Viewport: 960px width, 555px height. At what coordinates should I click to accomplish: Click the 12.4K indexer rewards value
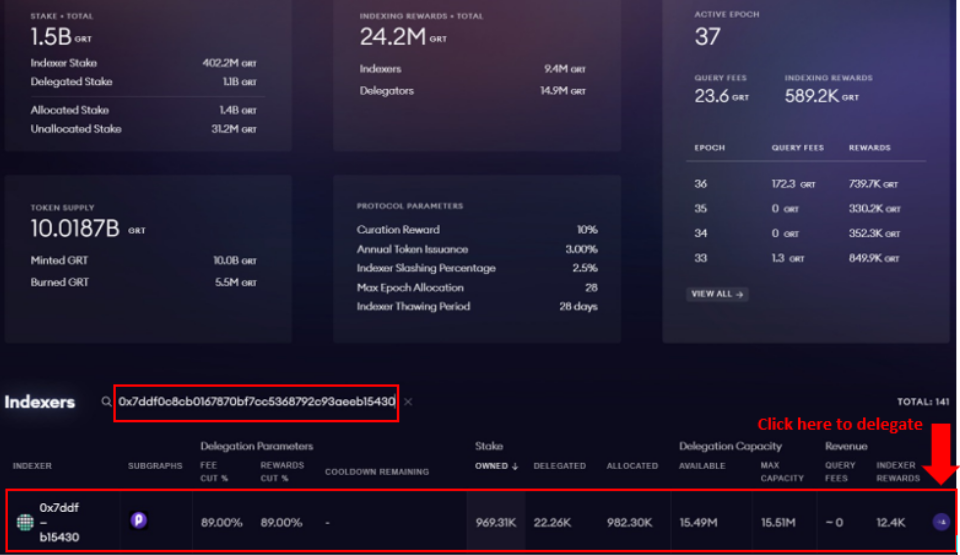coord(890,523)
